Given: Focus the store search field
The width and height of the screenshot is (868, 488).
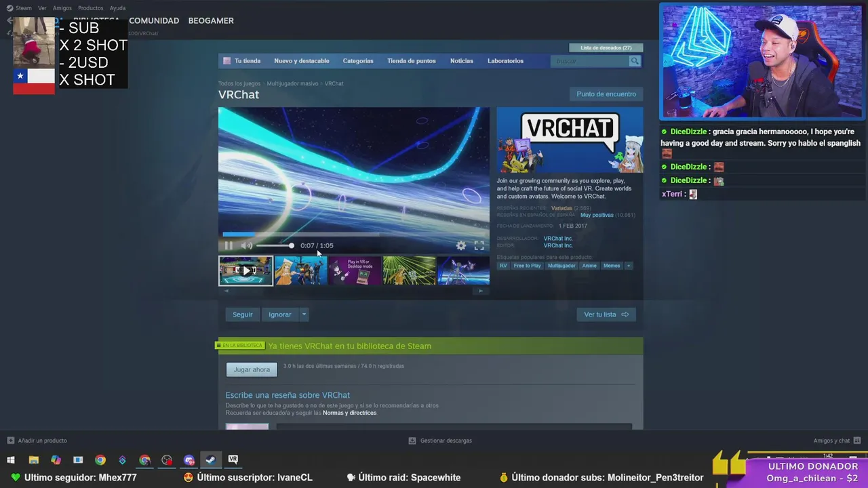Looking at the screenshot, I should (x=590, y=61).
